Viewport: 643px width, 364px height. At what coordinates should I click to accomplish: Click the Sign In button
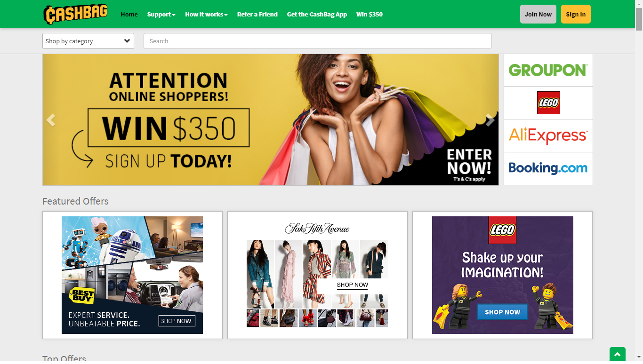tap(576, 14)
